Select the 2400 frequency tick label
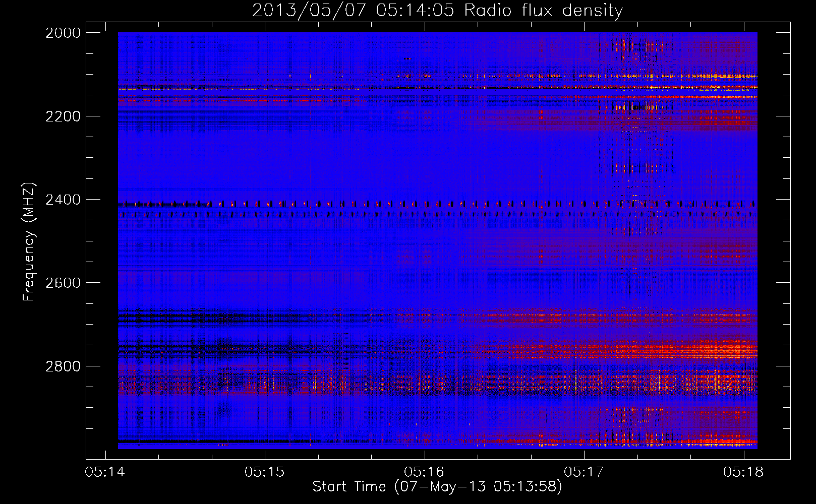 click(63, 200)
